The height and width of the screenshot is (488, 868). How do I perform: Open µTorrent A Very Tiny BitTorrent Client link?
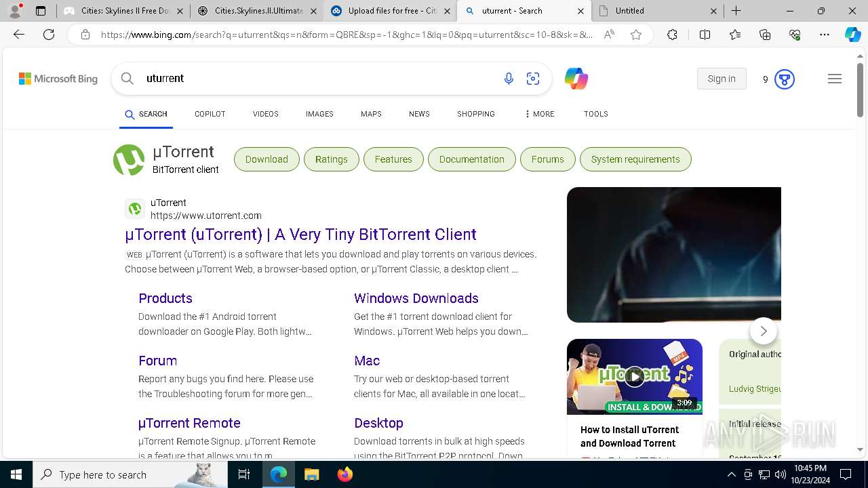(x=300, y=235)
